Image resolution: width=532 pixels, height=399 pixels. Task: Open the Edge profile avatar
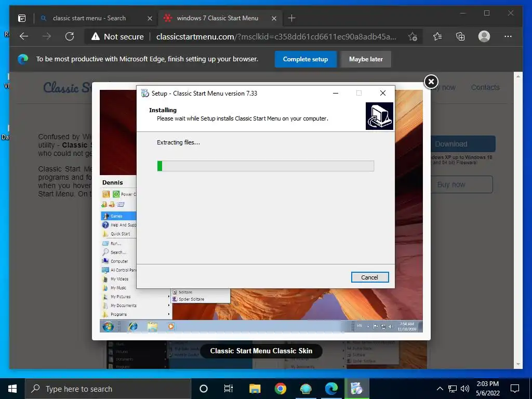tap(484, 36)
